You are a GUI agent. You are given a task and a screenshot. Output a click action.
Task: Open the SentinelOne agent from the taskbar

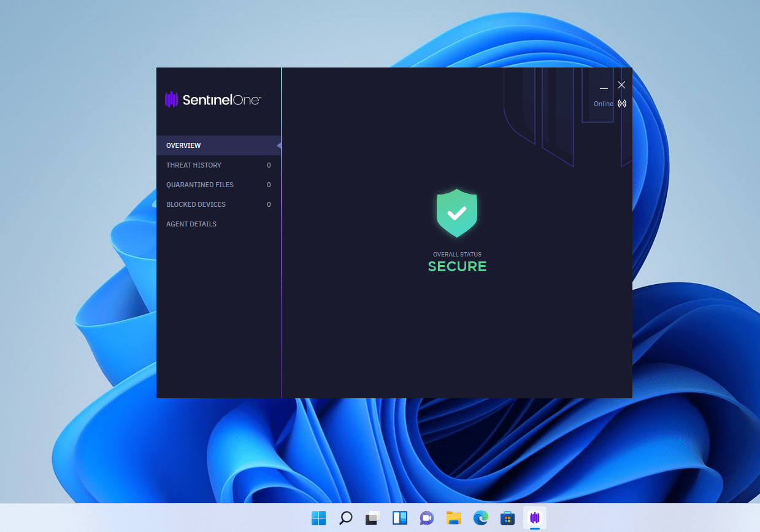point(534,518)
